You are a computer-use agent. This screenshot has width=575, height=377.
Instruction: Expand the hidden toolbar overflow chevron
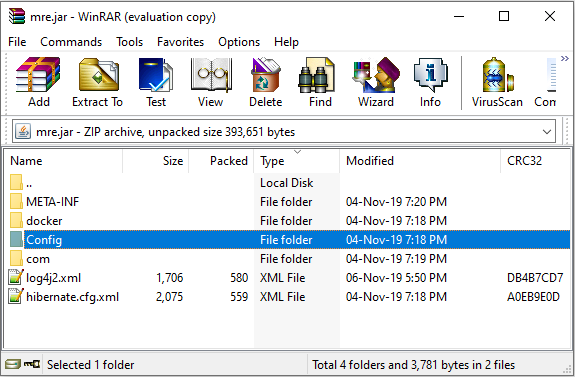click(565, 58)
